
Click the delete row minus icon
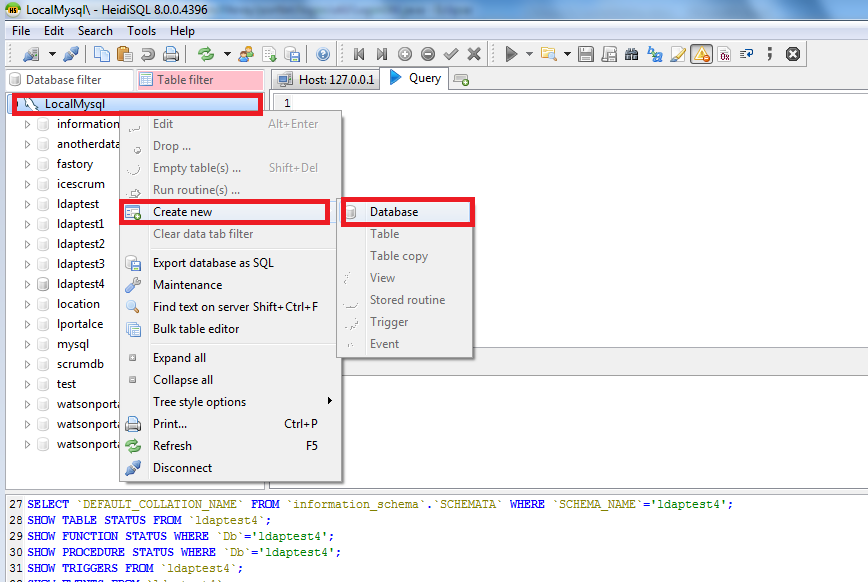[428, 54]
